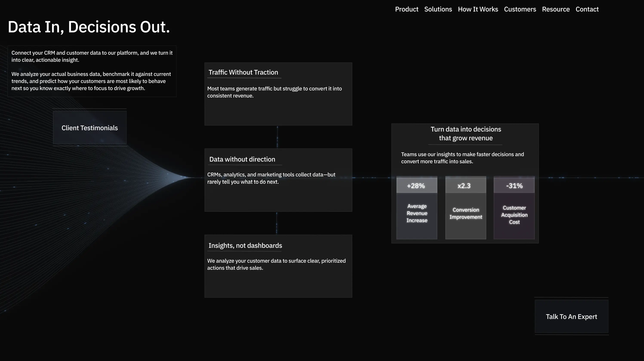
Task: Click the -31% Customer Acquisition Cost metric
Action: point(514,207)
